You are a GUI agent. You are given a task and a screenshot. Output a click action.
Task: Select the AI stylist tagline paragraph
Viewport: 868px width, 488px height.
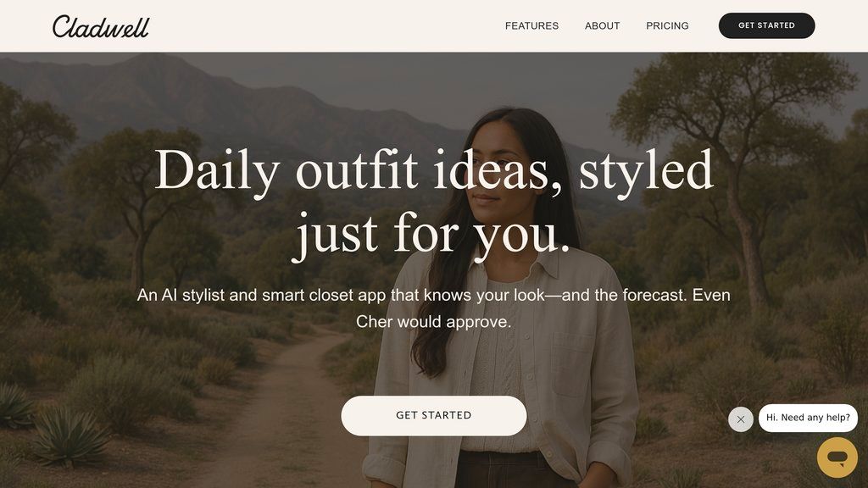433,308
